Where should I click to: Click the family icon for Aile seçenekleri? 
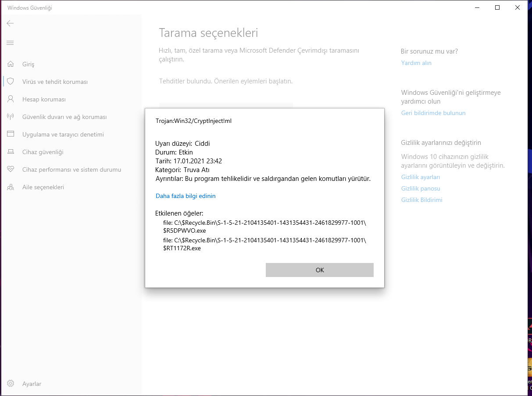[11, 187]
